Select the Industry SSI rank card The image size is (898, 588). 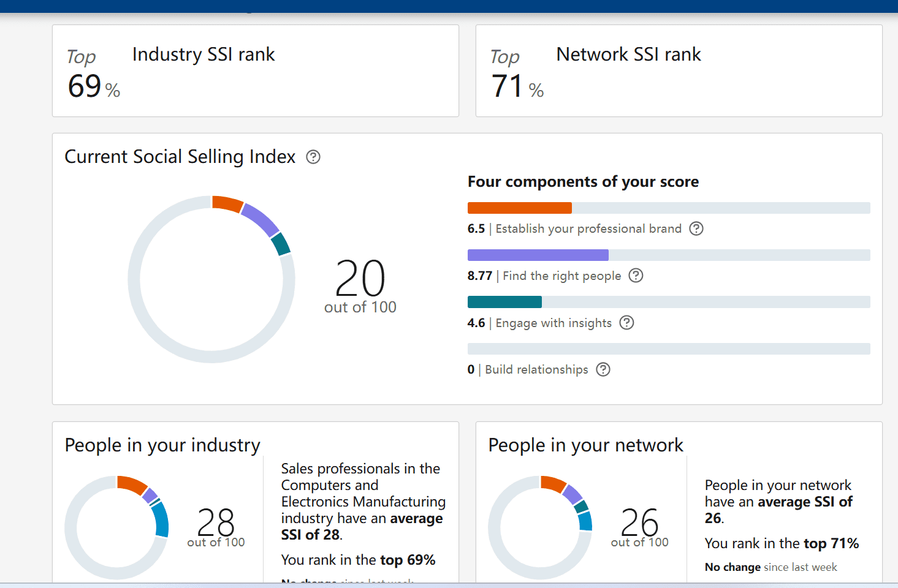(x=256, y=71)
